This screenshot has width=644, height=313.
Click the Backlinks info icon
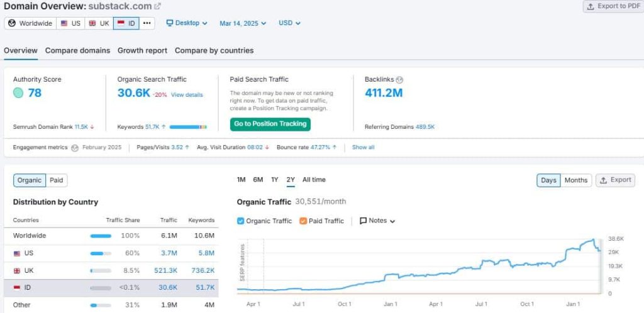tap(399, 80)
